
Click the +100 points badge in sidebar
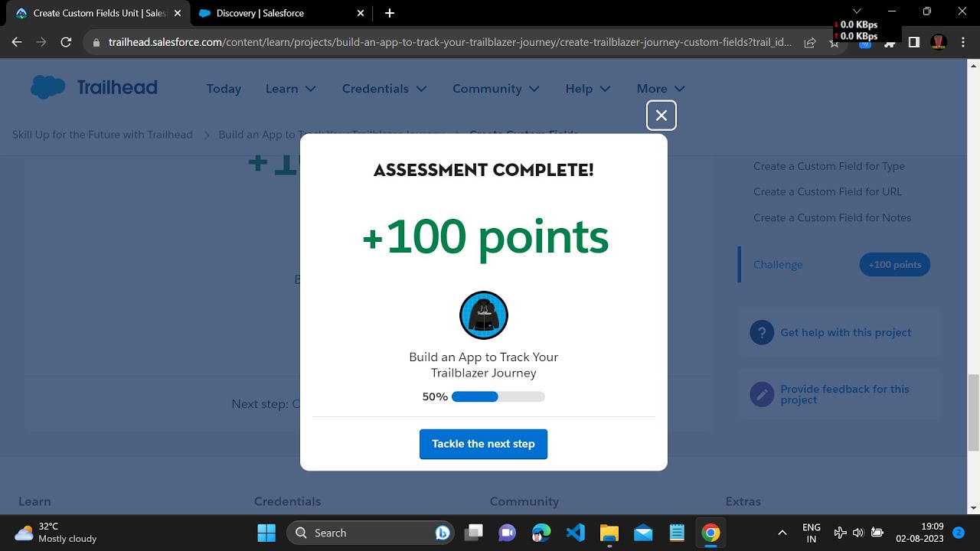pyautogui.click(x=895, y=265)
